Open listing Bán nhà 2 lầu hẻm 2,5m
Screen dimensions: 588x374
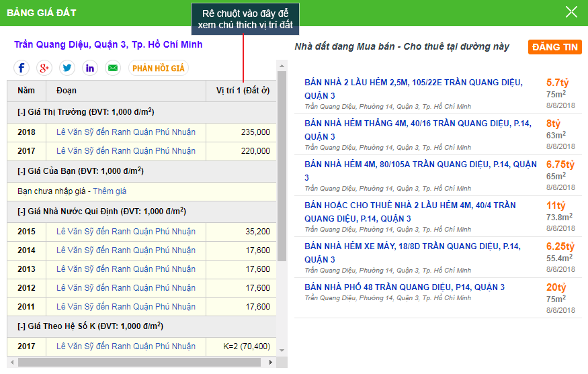click(413, 83)
